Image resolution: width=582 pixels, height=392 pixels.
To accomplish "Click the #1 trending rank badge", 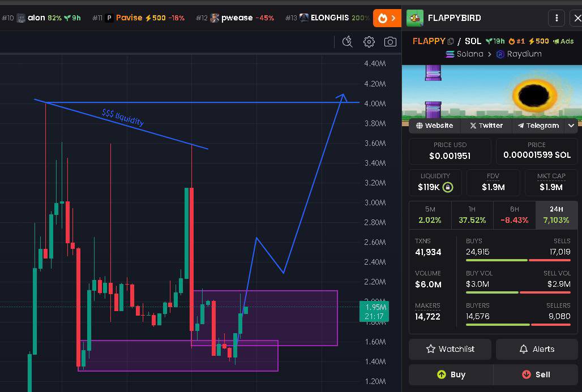I will pyautogui.click(x=517, y=41).
